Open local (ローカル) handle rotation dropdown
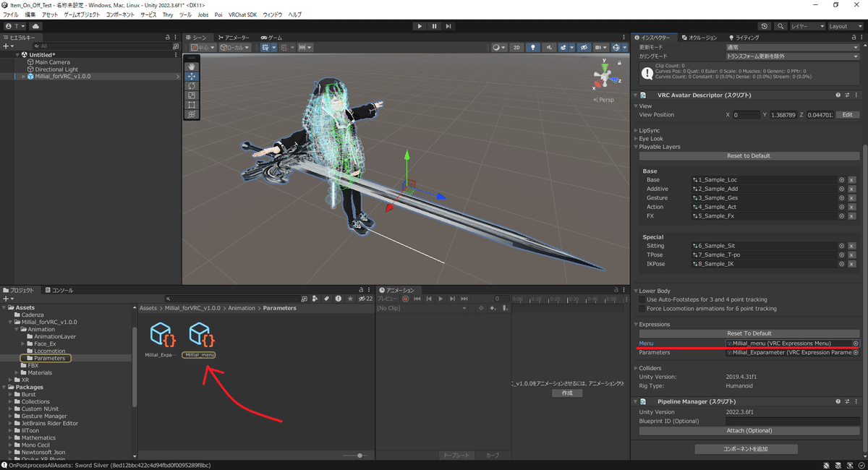The width and height of the screenshot is (868, 470). 235,48
